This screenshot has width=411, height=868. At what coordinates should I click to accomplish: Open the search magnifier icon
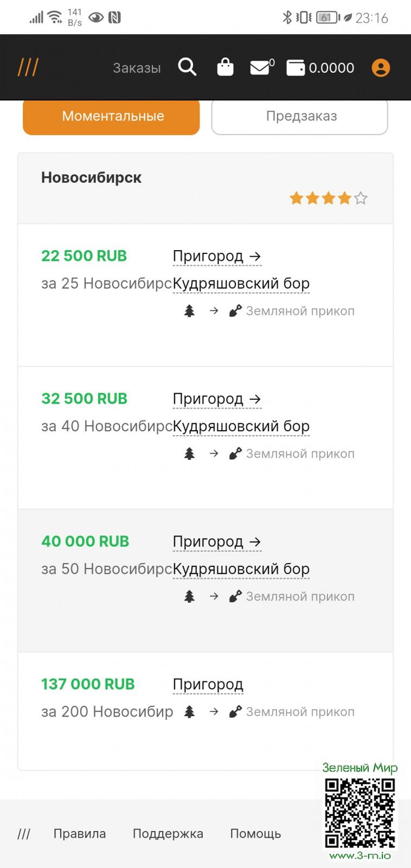pos(187,67)
